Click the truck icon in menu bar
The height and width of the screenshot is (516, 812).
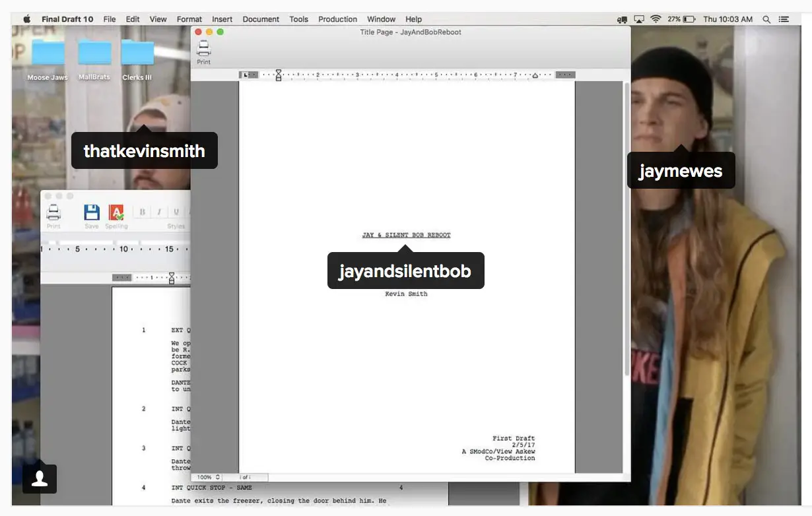point(622,20)
